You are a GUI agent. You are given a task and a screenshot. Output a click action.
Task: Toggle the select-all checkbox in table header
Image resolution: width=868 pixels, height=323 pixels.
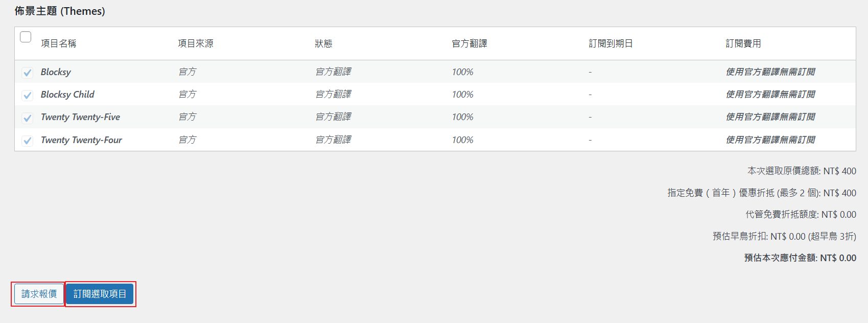pyautogui.click(x=26, y=37)
